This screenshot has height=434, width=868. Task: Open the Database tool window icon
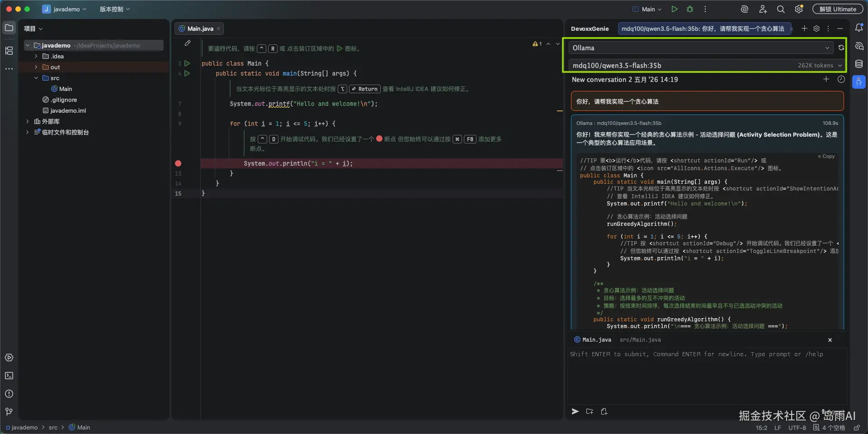[859, 64]
